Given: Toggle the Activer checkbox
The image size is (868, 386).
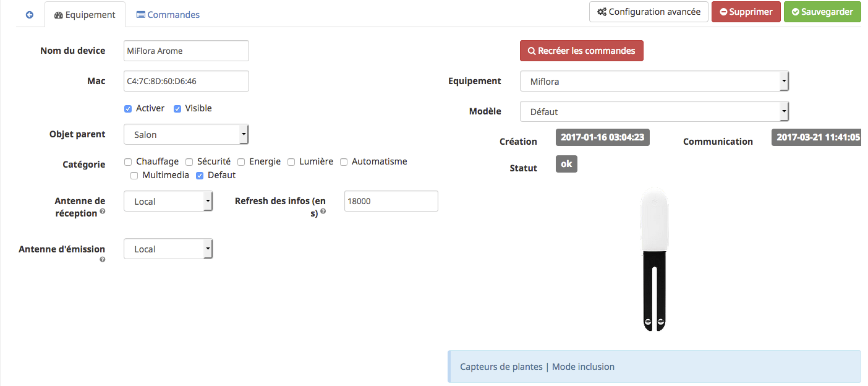Looking at the screenshot, I should [x=128, y=109].
